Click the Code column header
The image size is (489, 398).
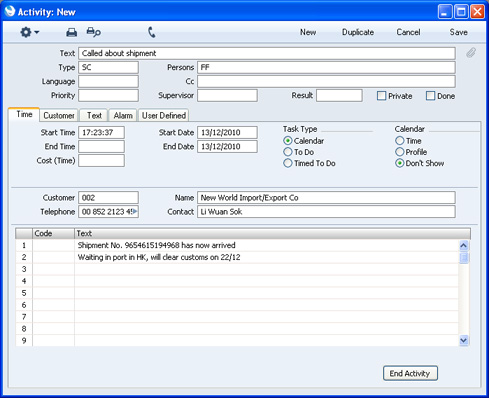[53, 233]
